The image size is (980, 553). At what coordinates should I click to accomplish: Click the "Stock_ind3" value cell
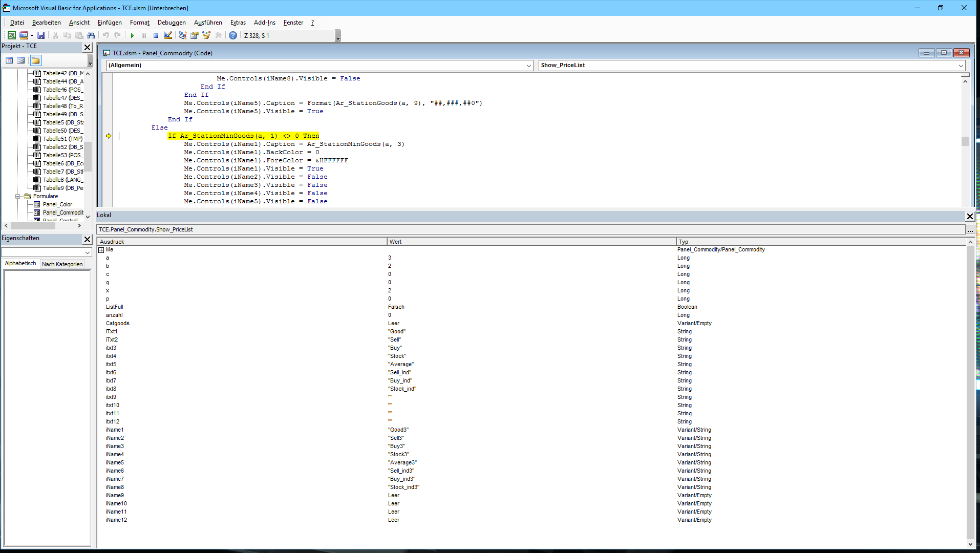click(x=403, y=487)
